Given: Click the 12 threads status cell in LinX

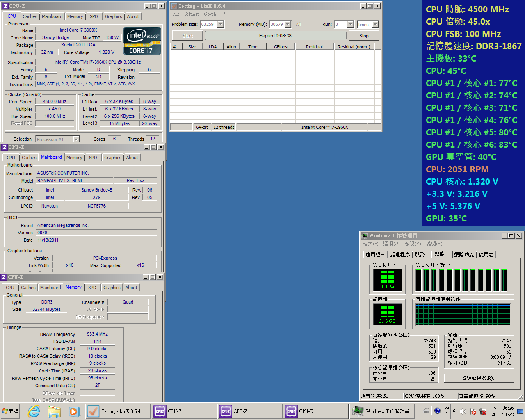Looking at the screenshot, I should tap(224, 127).
